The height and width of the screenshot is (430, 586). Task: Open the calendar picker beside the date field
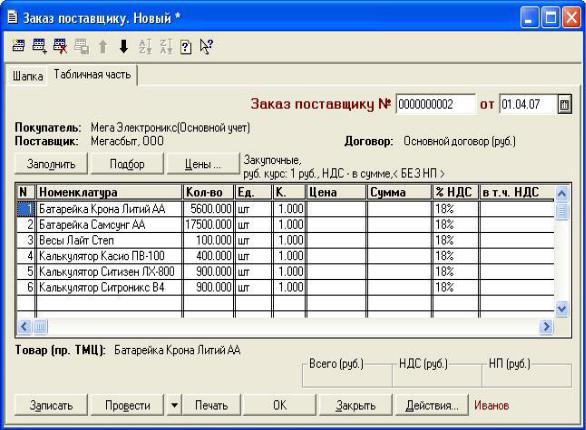pyautogui.click(x=565, y=104)
